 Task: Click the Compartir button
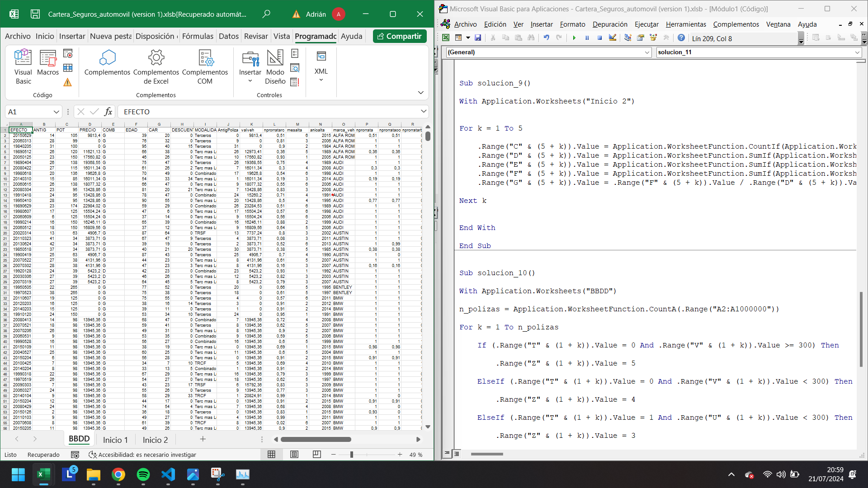tap(400, 36)
